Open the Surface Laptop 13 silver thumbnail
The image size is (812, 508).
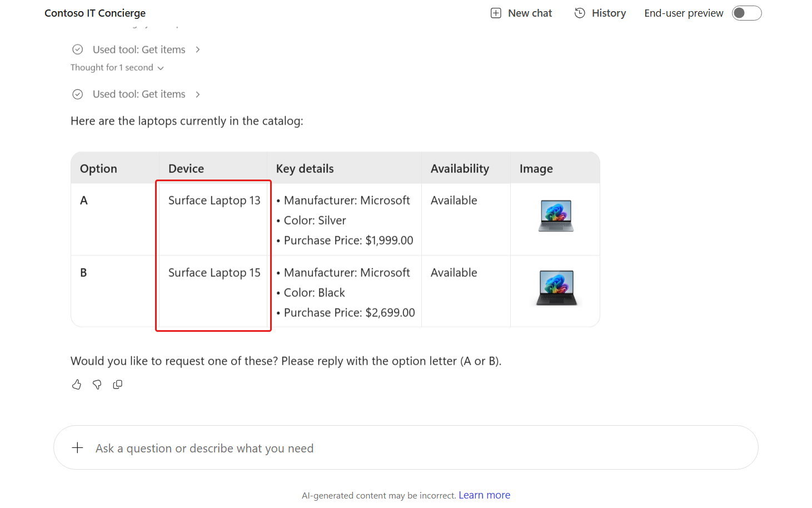556,216
